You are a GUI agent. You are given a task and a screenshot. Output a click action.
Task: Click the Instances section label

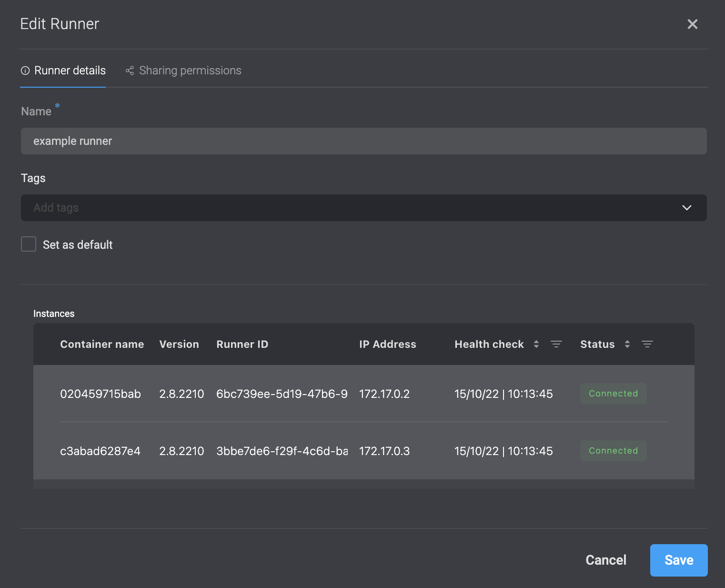pos(54,314)
